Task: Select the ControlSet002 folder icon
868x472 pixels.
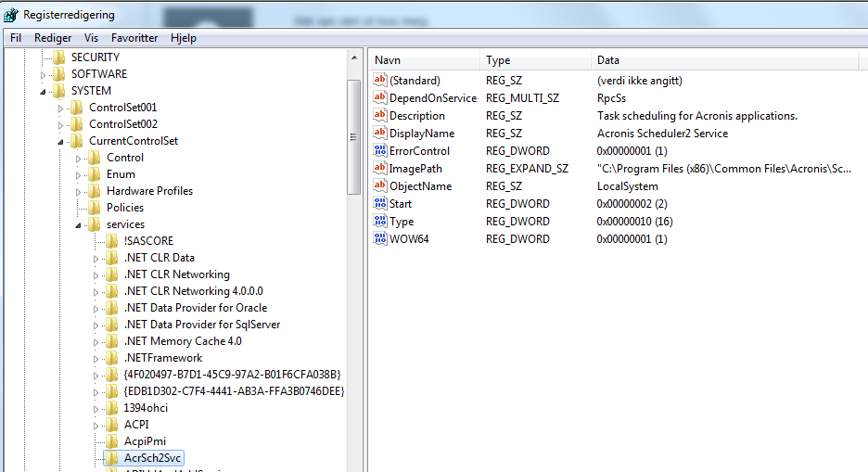Action: pyautogui.click(x=77, y=124)
